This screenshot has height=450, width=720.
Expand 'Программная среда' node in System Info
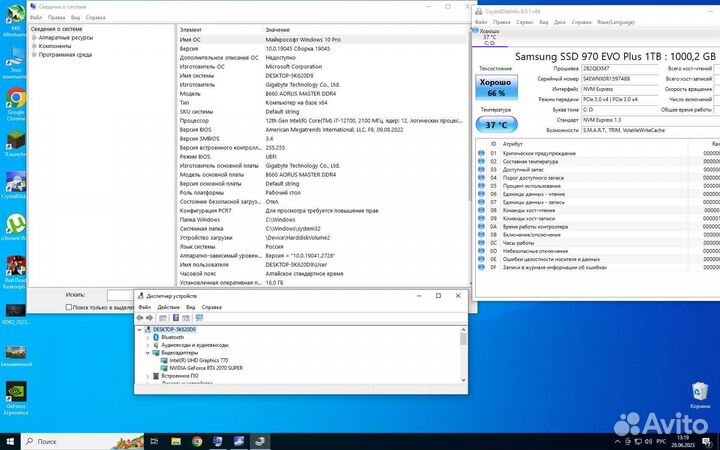pyautogui.click(x=34, y=54)
